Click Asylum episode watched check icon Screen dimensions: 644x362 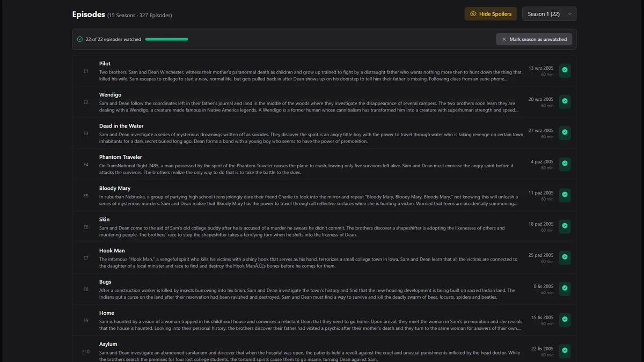pos(565,350)
